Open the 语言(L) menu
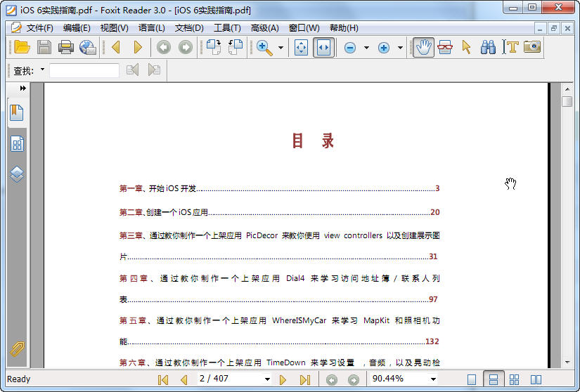This screenshot has height=392, width=580. click(x=152, y=28)
